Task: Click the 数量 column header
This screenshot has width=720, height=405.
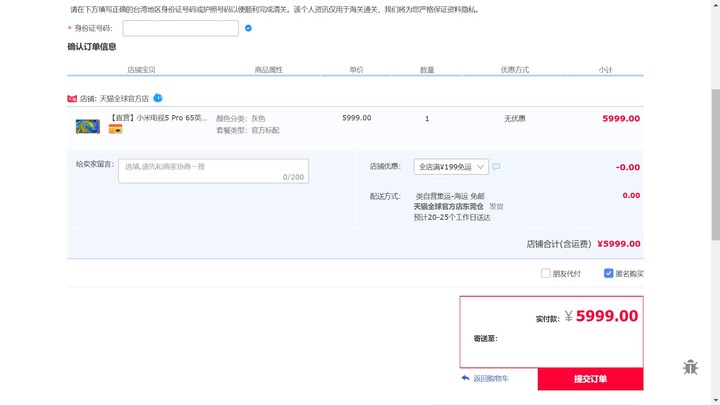Action: tap(427, 70)
